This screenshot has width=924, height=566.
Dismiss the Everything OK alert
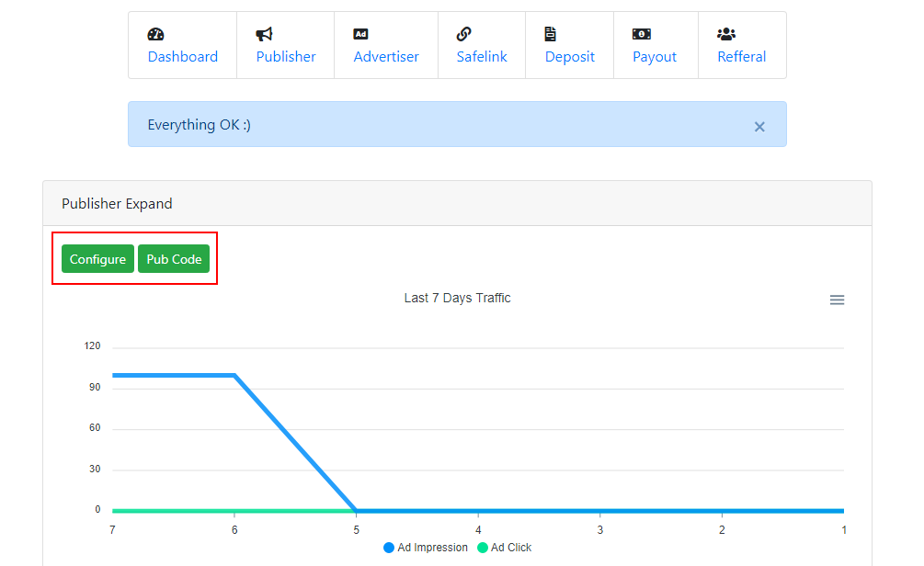point(759,127)
